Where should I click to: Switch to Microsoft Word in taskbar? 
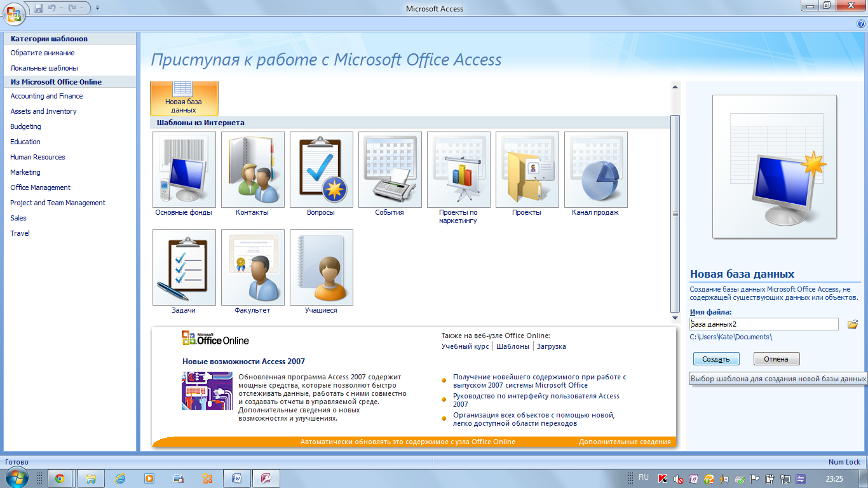click(x=237, y=478)
